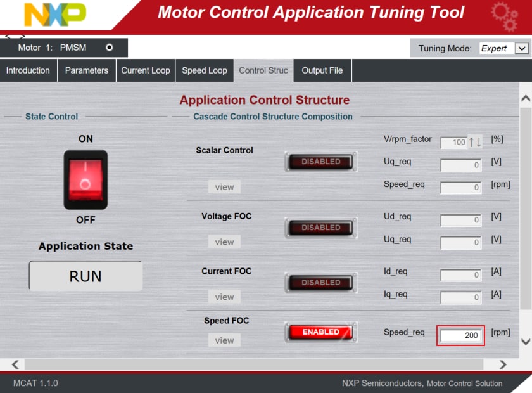Open the Output File tab
This screenshot has width=532, height=393.
click(x=322, y=70)
